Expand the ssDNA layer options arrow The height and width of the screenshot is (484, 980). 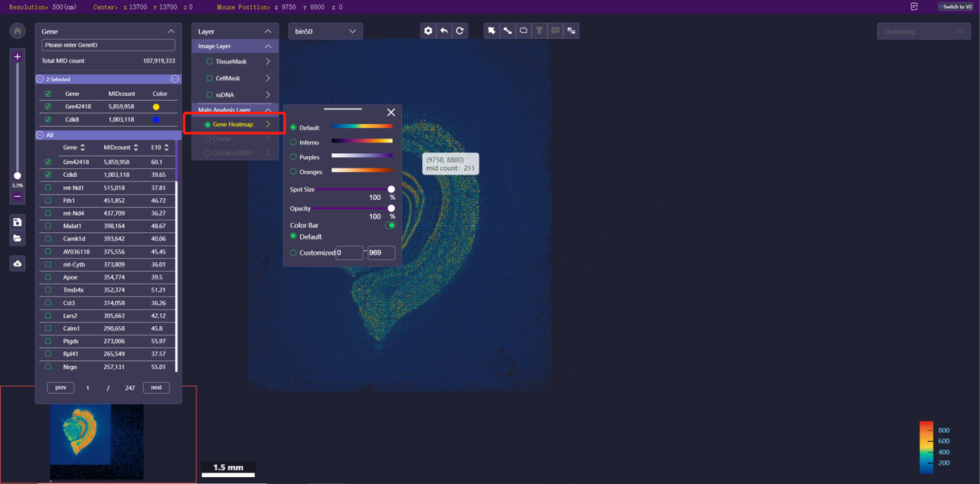tap(268, 95)
